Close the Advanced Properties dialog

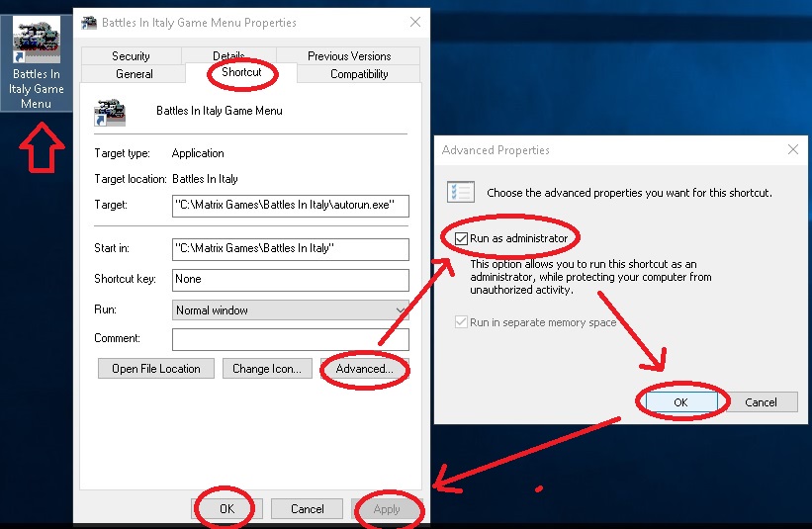[793, 149]
